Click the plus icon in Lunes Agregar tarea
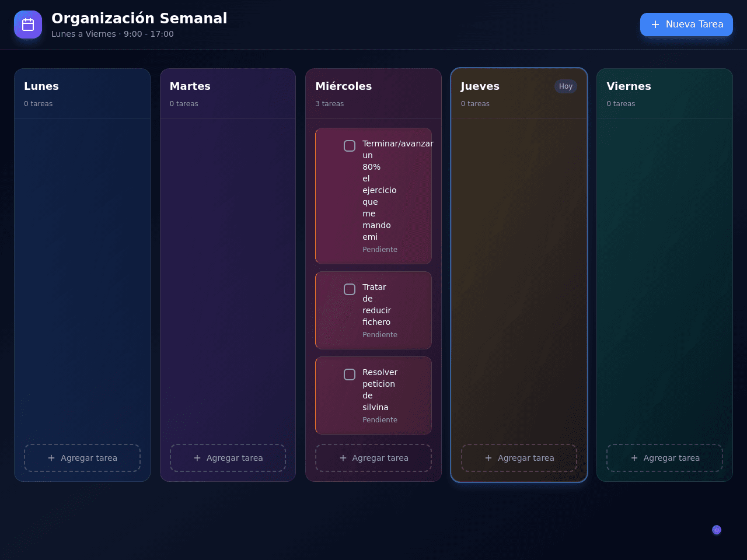747x560 pixels. click(x=51, y=458)
